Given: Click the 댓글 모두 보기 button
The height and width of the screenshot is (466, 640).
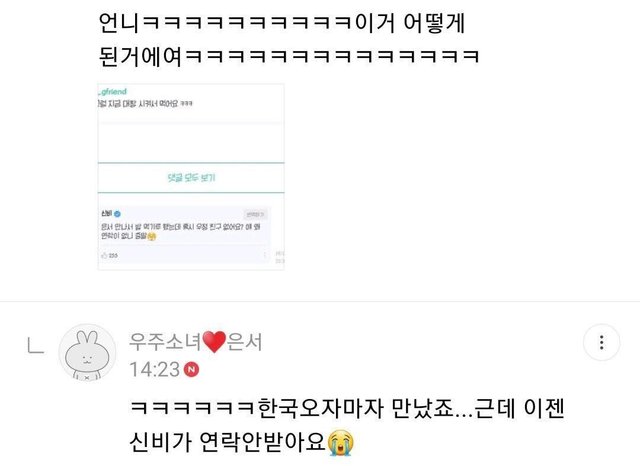Looking at the screenshot, I should tap(191, 178).
